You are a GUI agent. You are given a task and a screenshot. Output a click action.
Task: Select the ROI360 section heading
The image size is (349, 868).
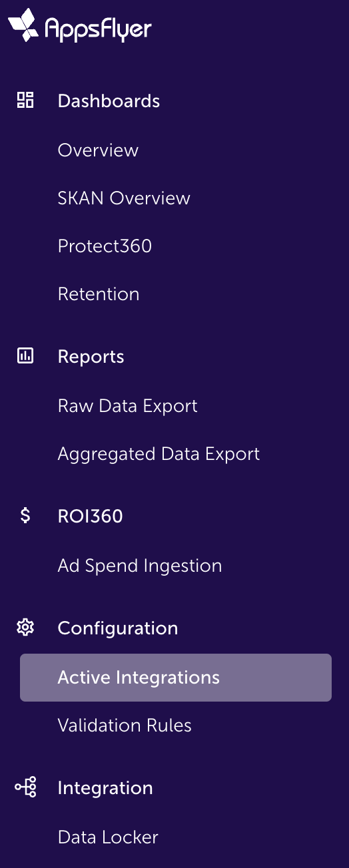(90, 517)
